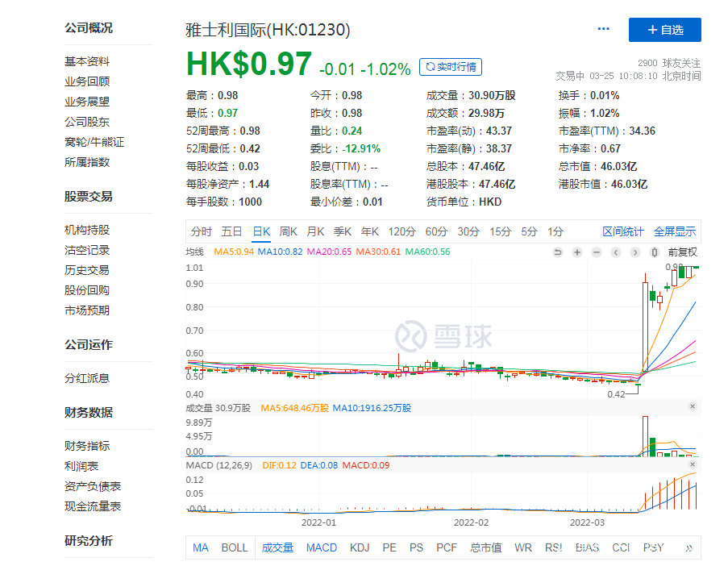Switch to the 周K weekly chart tab
The image size is (728, 566).
(x=288, y=231)
